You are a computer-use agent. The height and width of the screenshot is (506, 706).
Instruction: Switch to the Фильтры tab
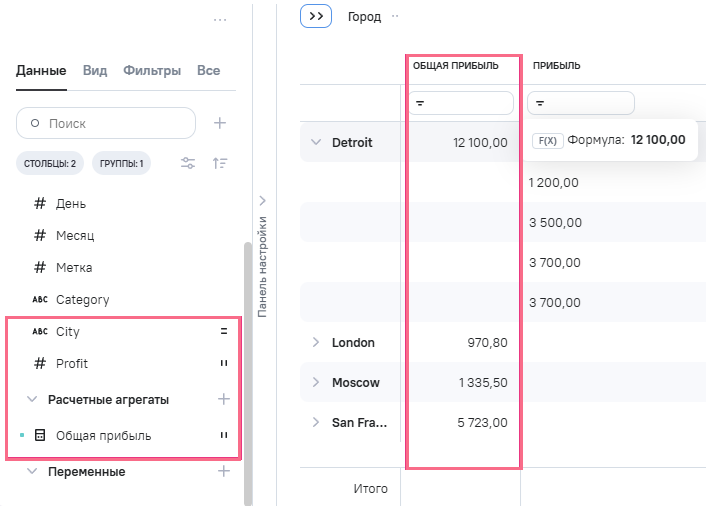coord(152,71)
